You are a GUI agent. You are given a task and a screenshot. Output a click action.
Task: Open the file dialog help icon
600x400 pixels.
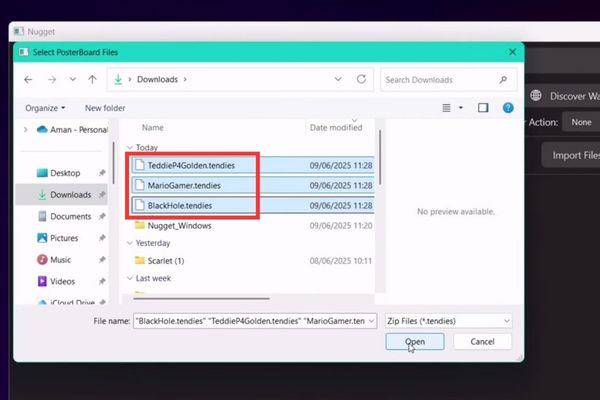[x=508, y=107]
